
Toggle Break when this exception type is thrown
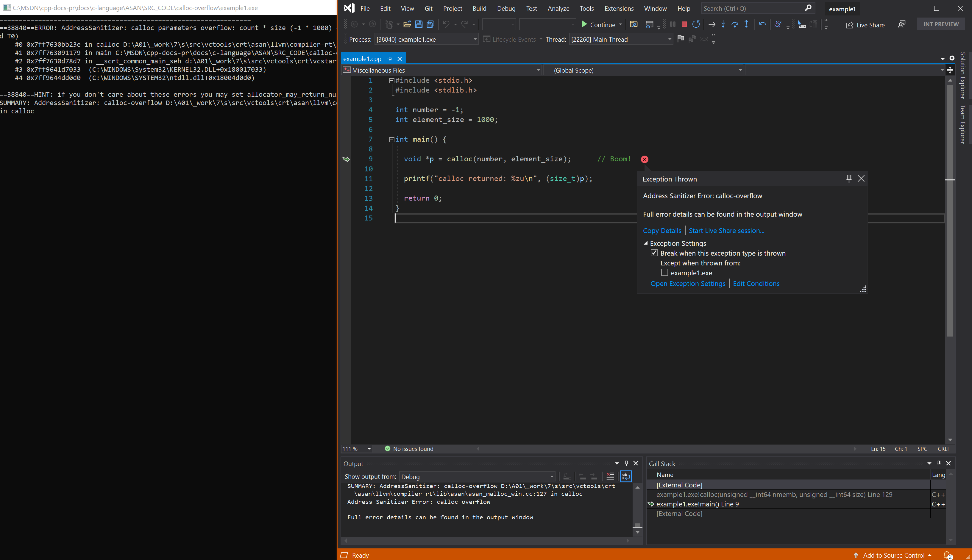point(654,252)
